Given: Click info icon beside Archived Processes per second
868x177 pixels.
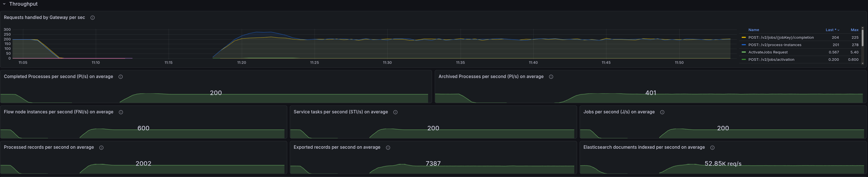Looking at the screenshot, I should 551,77.
